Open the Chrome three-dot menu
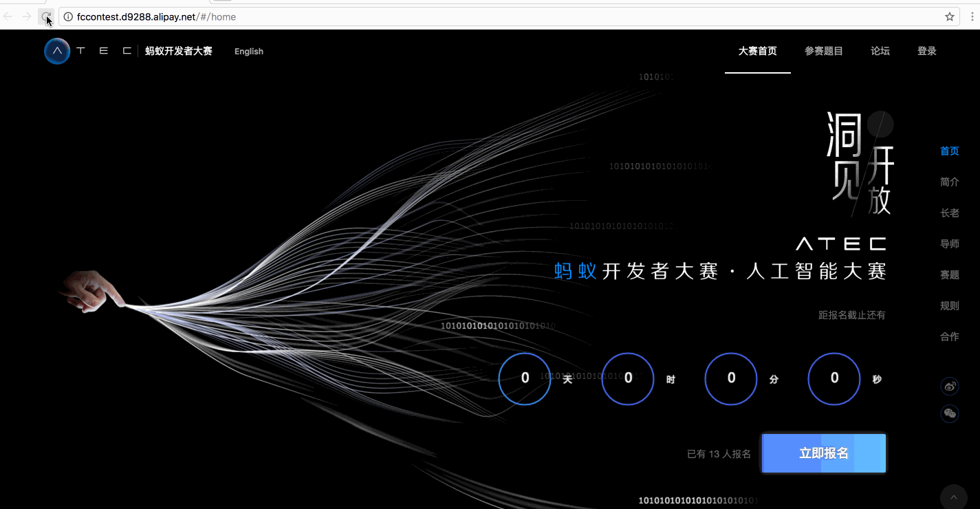The image size is (980, 509). [972, 17]
